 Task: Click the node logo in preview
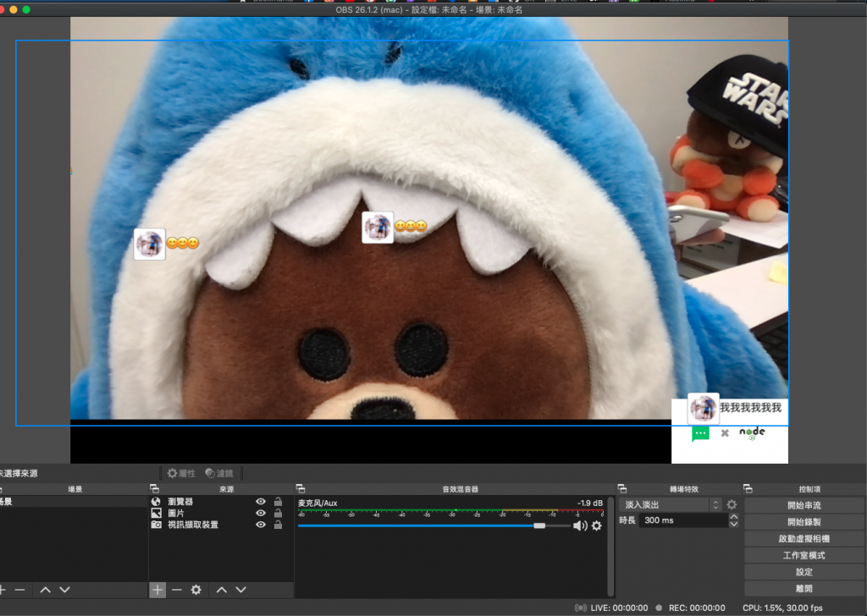752,432
